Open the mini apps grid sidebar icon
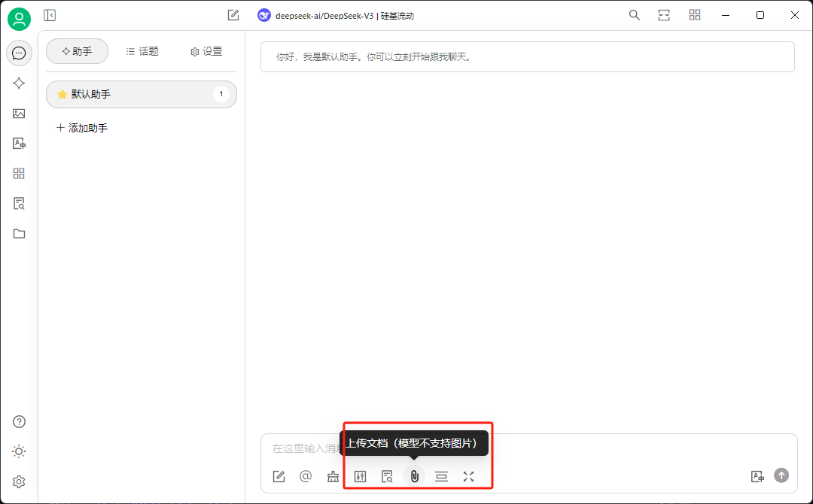Screen dimensions: 813x504 click(x=19, y=174)
